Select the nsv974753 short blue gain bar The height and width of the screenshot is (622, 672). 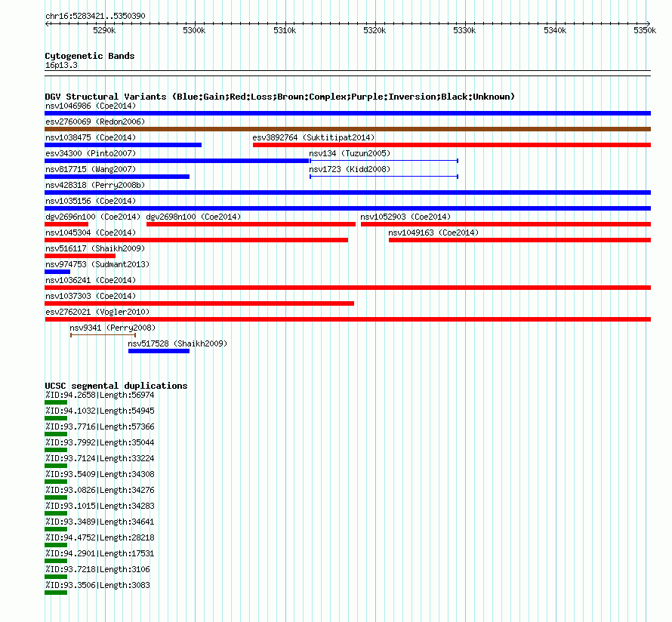[57, 272]
